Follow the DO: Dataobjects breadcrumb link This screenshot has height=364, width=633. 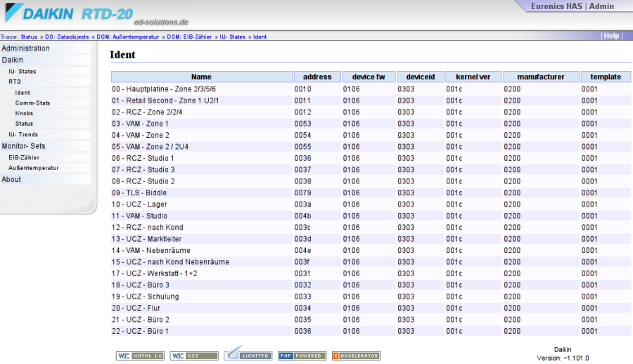click(x=67, y=37)
